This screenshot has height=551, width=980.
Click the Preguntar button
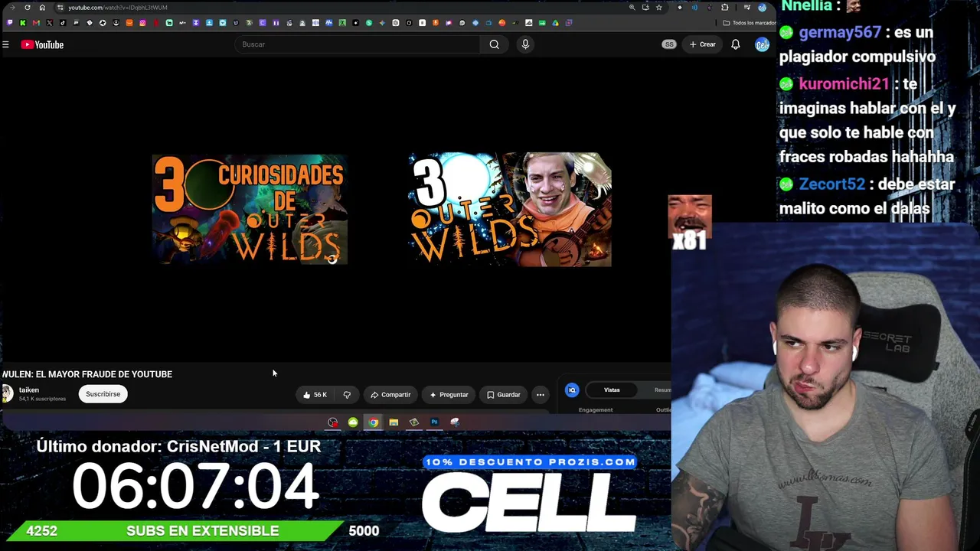point(449,395)
